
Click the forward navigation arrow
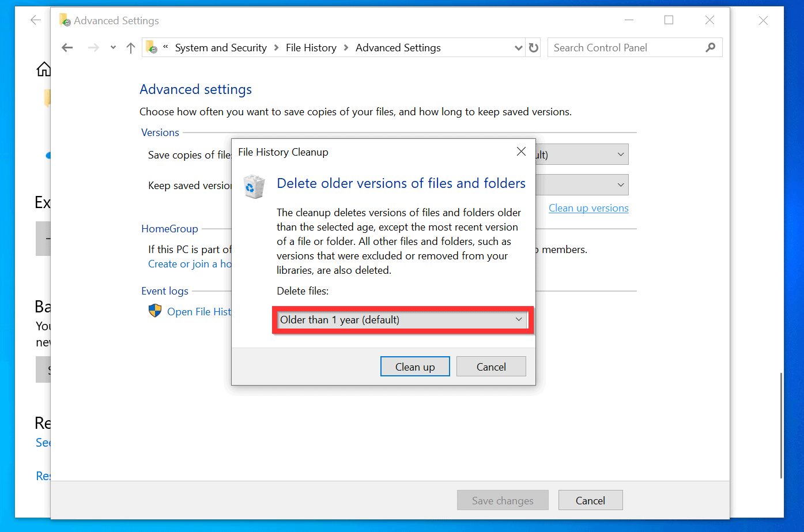(x=93, y=47)
